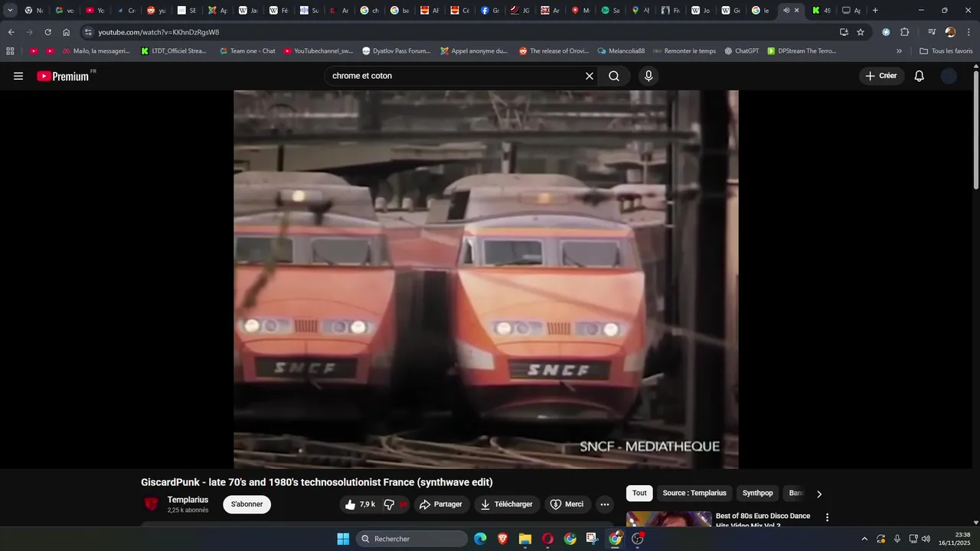Show hidden system tray icons
The width and height of the screenshot is (980, 551).
tap(864, 539)
